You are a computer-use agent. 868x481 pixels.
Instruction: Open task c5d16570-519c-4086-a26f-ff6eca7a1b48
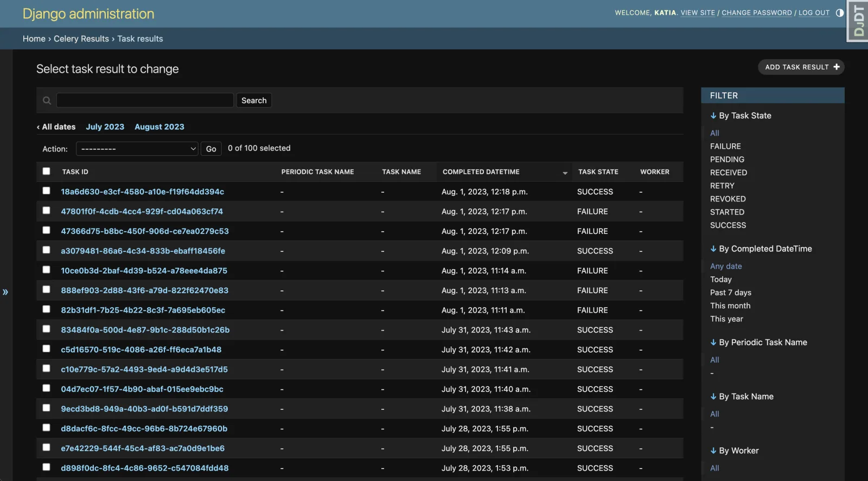click(x=141, y=350)
